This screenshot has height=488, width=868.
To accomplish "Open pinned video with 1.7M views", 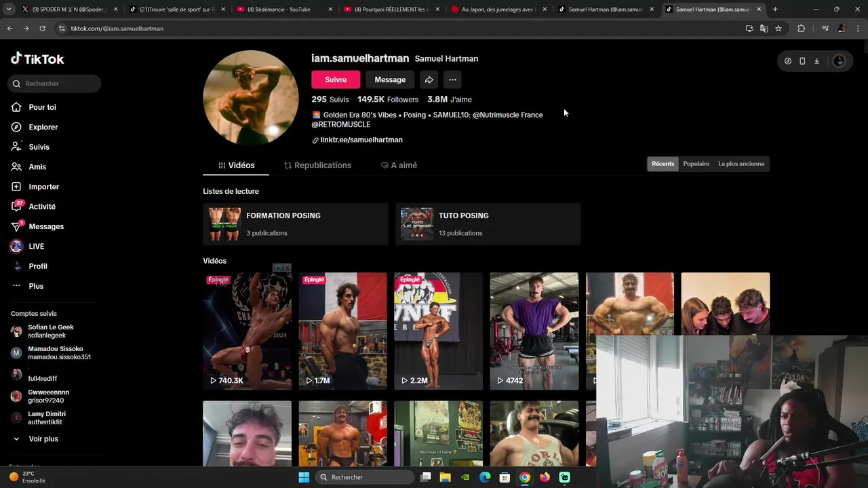I will [x=342, y=331].
